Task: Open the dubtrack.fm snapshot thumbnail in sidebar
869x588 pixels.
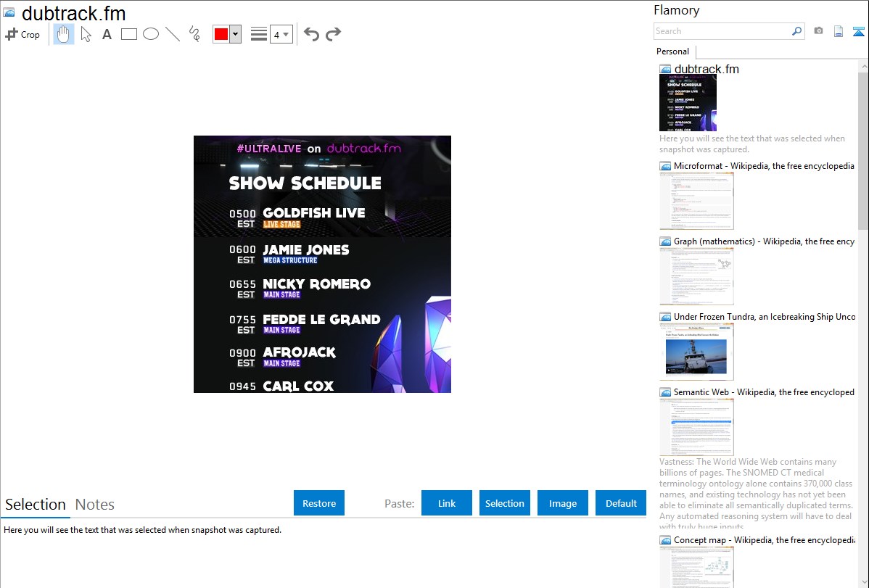Action: tap(688, 103)
